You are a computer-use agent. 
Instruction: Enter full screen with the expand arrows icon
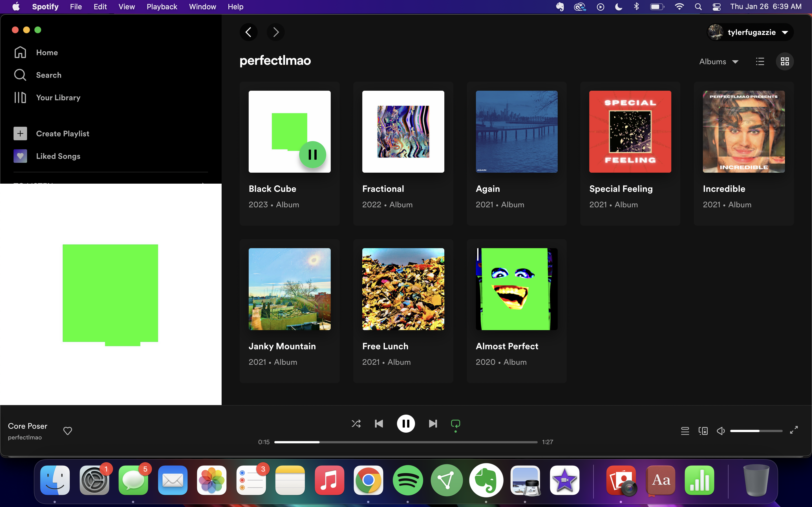coord(794,430)
